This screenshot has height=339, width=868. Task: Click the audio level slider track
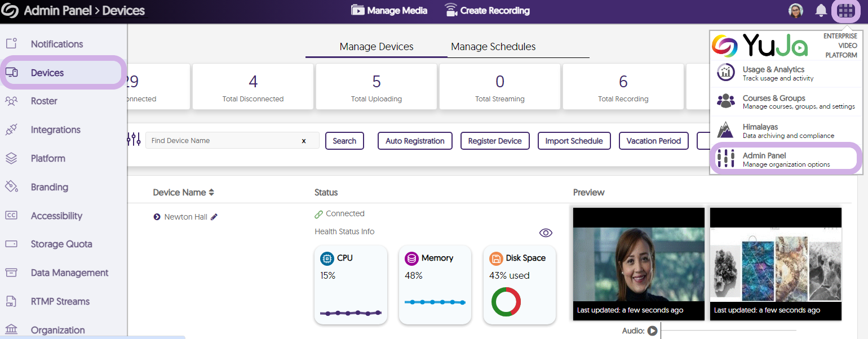click(727, 331)
